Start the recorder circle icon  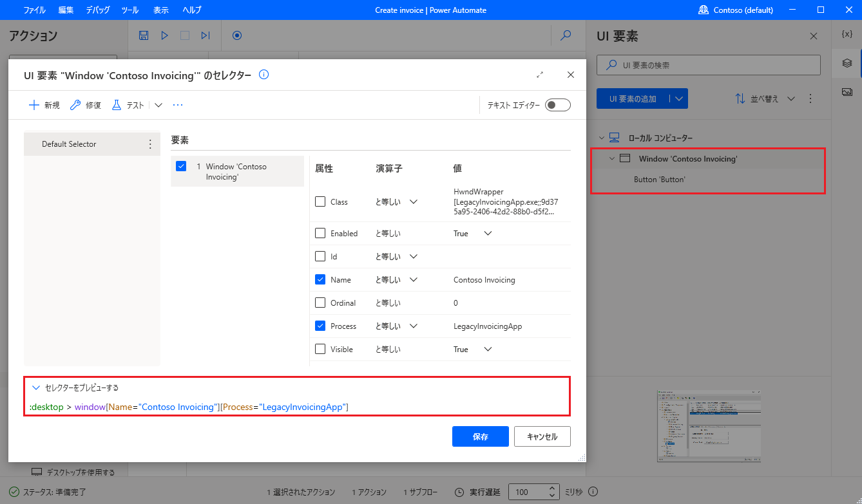point(236,35)
